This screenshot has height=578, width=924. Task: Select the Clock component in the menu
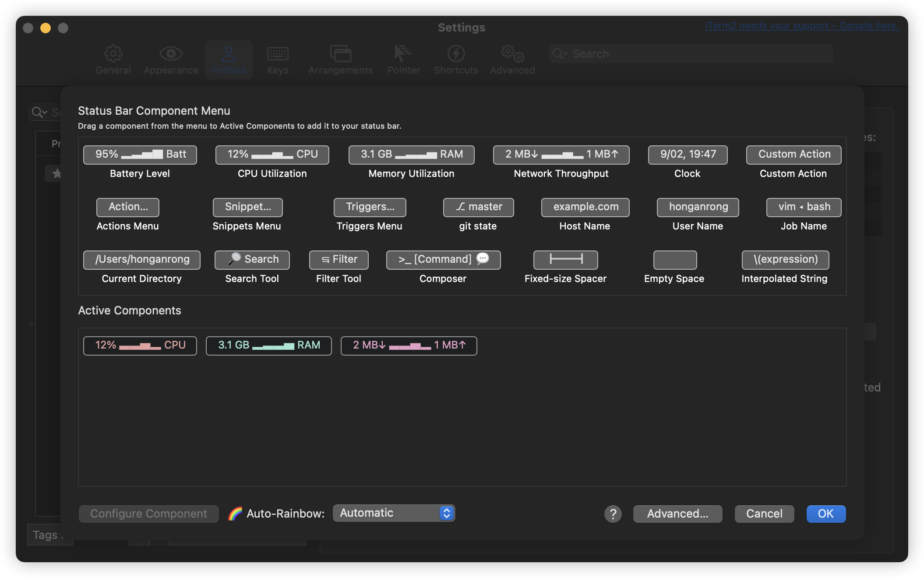tap(688, 155)
